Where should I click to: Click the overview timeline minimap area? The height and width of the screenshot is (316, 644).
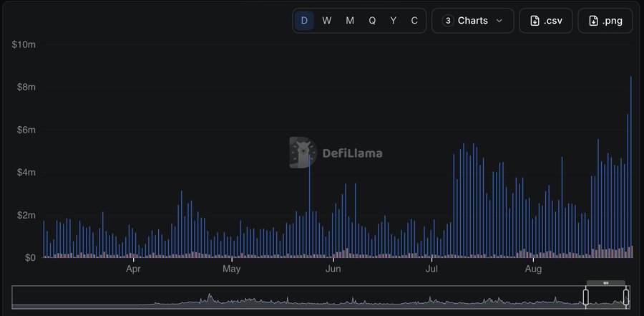coord(321,297)
